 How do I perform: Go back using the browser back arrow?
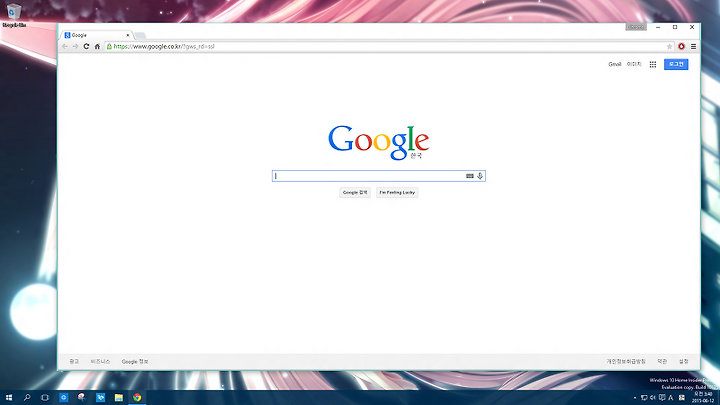65,46
